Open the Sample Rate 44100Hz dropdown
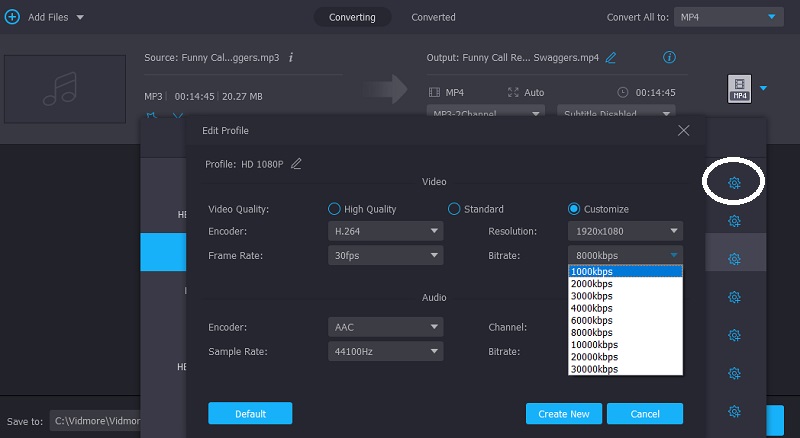 coord(385,352)
